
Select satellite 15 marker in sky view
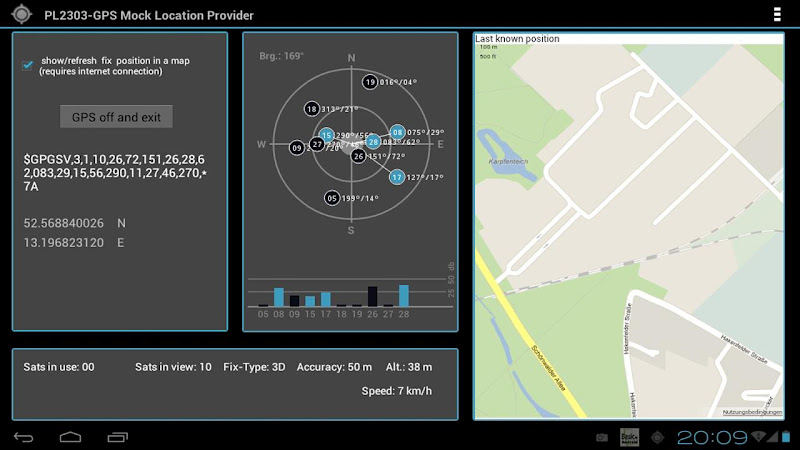click(x=327, y=135)
